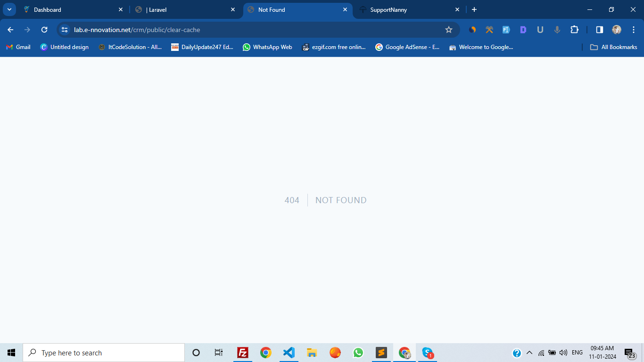
Task: Click the microphone extension icon
Action: [557, 30]
